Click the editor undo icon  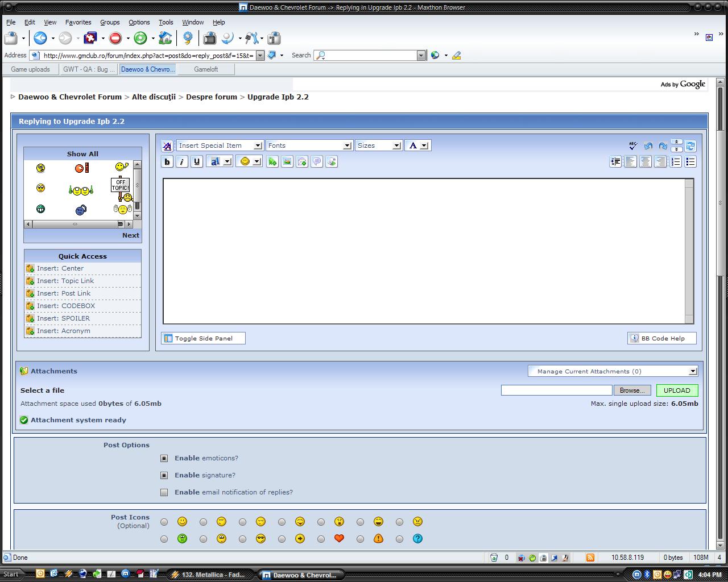point(648,145)
